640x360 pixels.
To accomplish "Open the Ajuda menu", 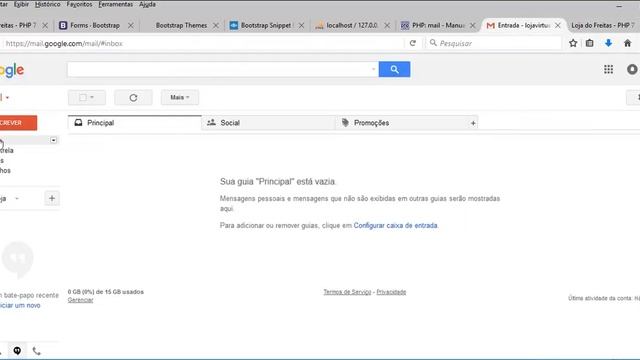I will (147, 4).
